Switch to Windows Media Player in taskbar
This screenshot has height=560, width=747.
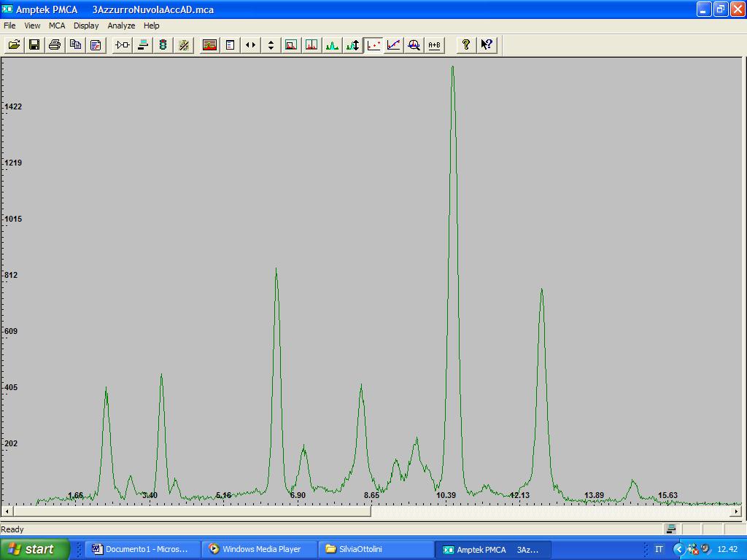click(258, 550)
